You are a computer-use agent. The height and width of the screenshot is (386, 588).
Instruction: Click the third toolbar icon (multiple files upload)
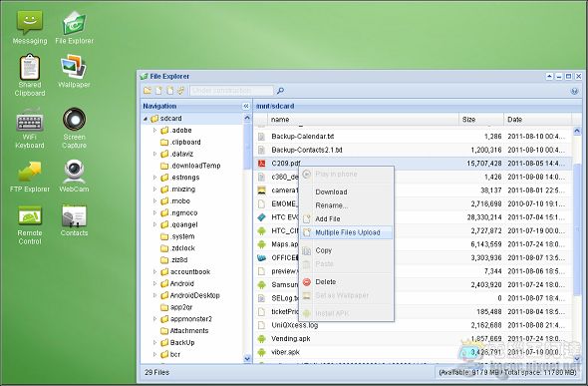point(170,91)
